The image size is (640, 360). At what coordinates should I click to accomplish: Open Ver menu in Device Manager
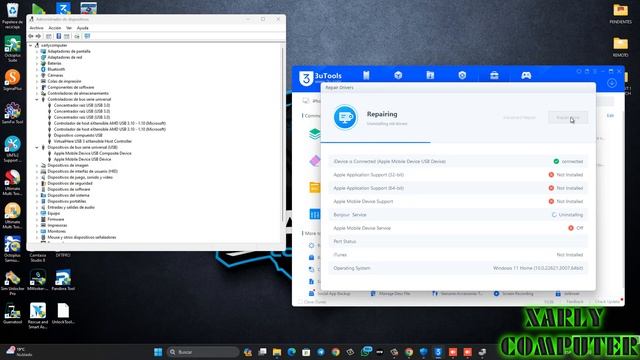click(69, 28)
